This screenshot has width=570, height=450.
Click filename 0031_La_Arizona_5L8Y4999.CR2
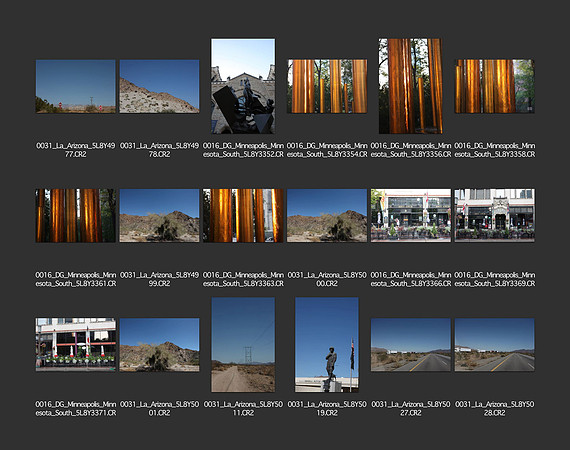[159, 279]
